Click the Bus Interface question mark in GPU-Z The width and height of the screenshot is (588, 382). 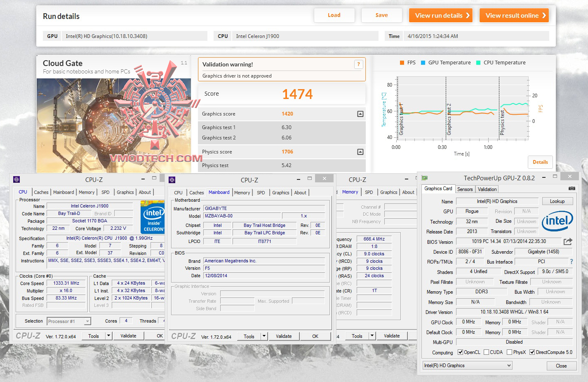(571, 262)
